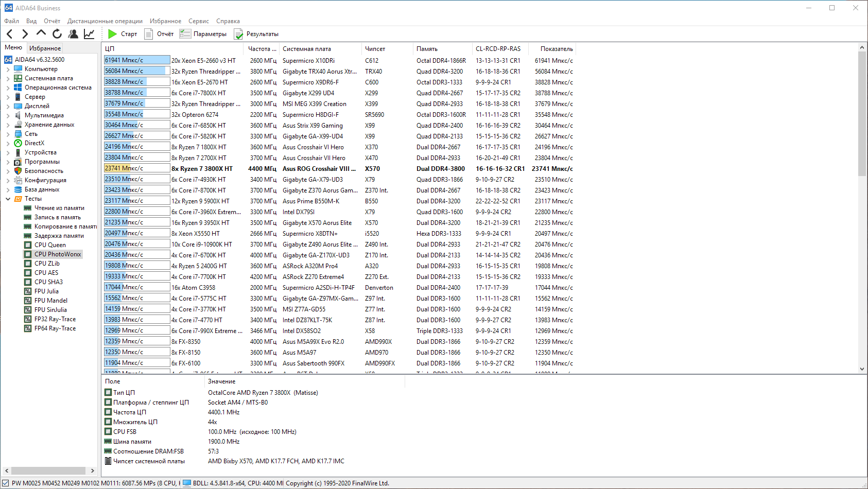Sort by the ЦП column header

(x=174, y=49)
